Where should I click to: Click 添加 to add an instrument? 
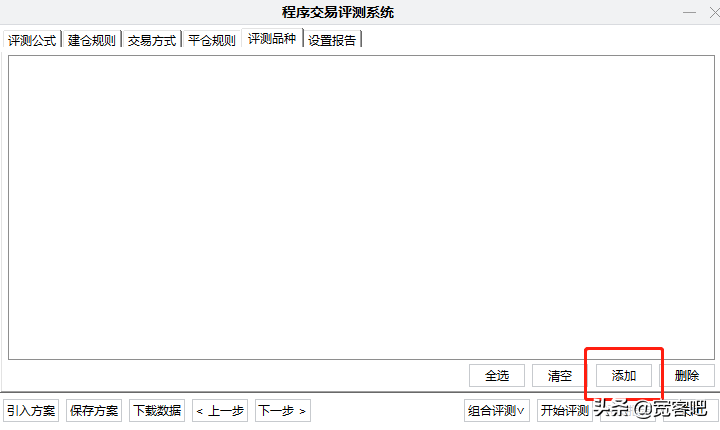624,376
